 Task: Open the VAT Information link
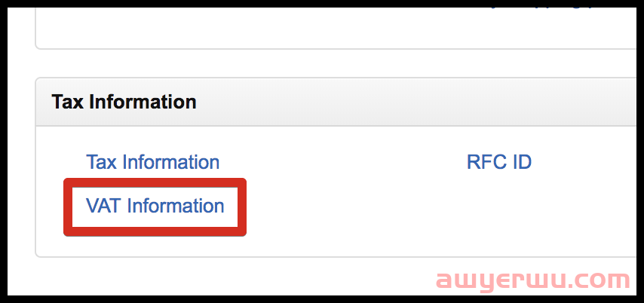(x=155, y=206)
